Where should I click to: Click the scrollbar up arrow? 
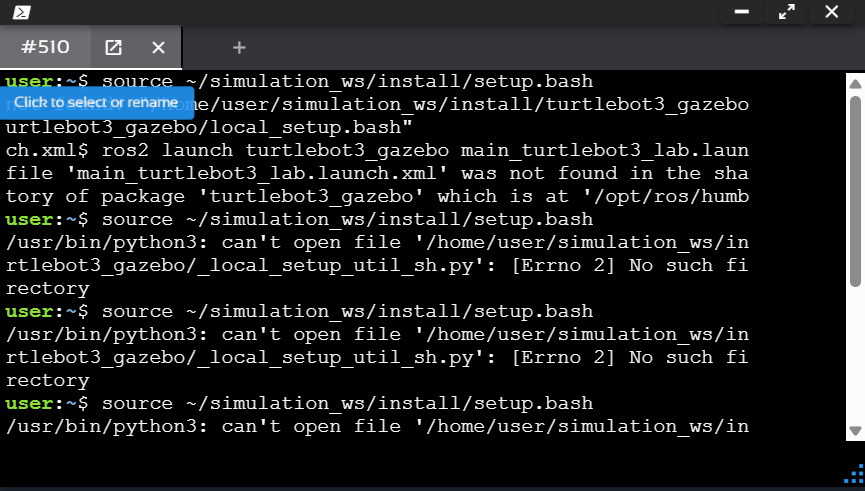[855, 83]
